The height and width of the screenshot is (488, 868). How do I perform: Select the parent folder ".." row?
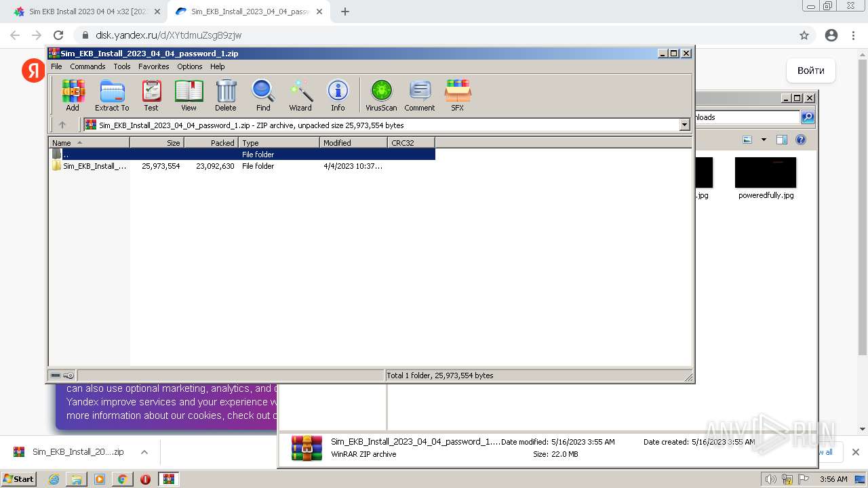(x=242, y=155)
